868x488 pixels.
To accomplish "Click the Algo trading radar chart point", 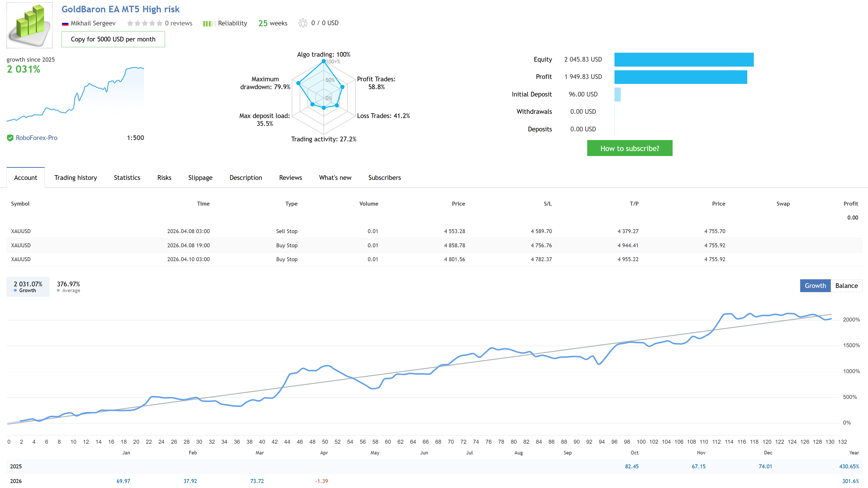I will pyautogui.click(x=323, y=61).
